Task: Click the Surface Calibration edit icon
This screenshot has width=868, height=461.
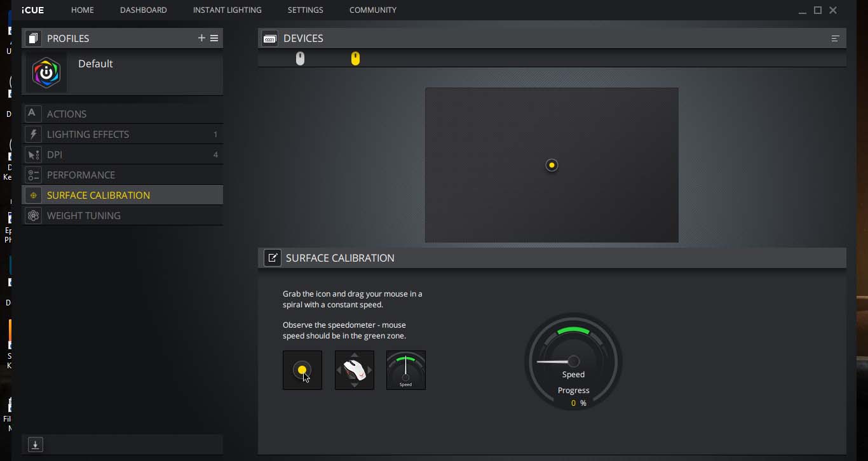Action: (x=273, y=258)
